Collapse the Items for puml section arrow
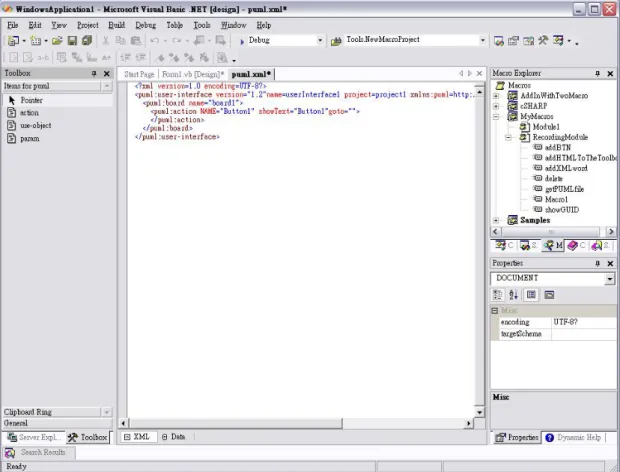 pyautogui.click(x=107, y=86)
